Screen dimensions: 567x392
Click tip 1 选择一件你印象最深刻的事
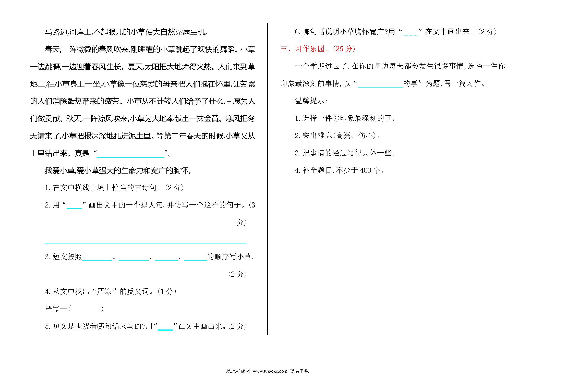pos(345,118)
